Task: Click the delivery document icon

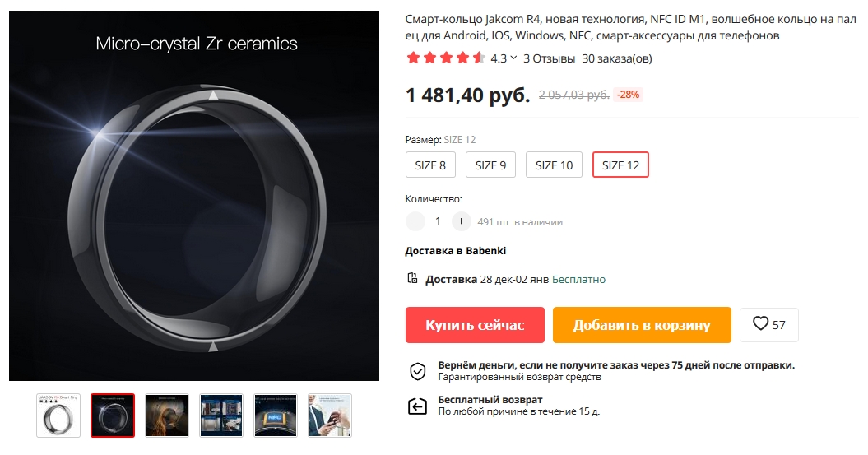Action: (412, 279)
